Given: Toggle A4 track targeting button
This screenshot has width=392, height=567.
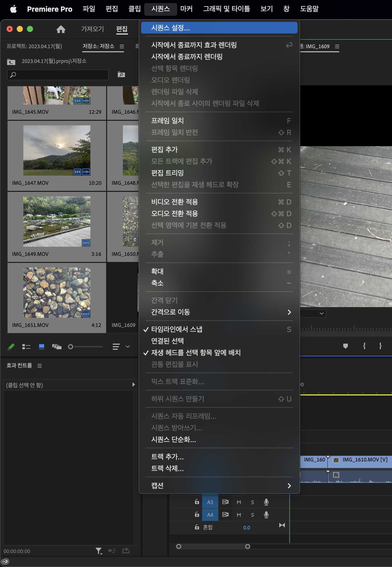Looking at the screenshot, I should click(210, 515).
